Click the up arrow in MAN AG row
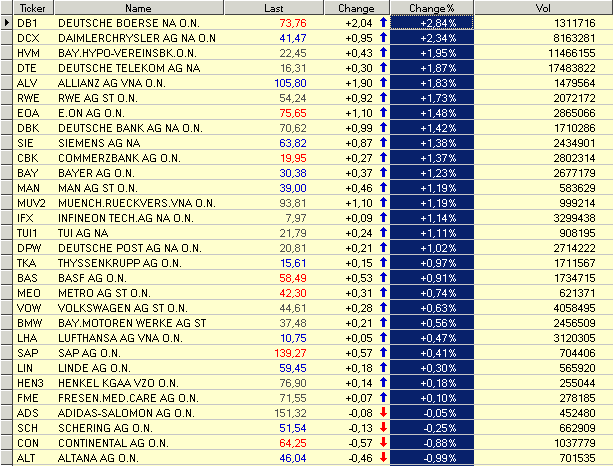This screenshot has height=466, width=613. coord(383,188)
